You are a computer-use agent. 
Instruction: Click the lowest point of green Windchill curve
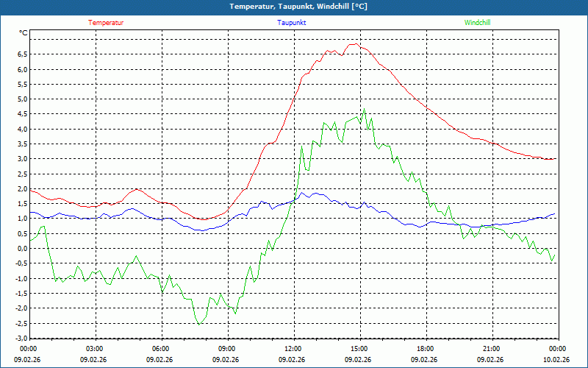(198, 324)
